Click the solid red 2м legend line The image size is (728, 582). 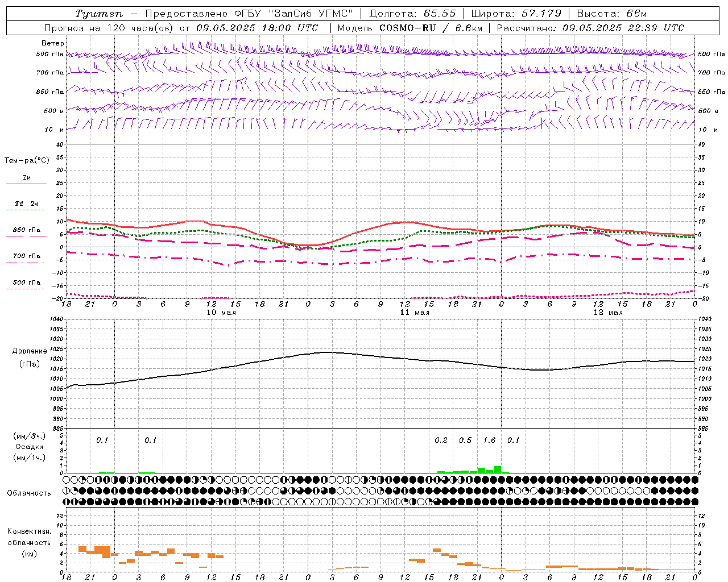coord(26,184)
